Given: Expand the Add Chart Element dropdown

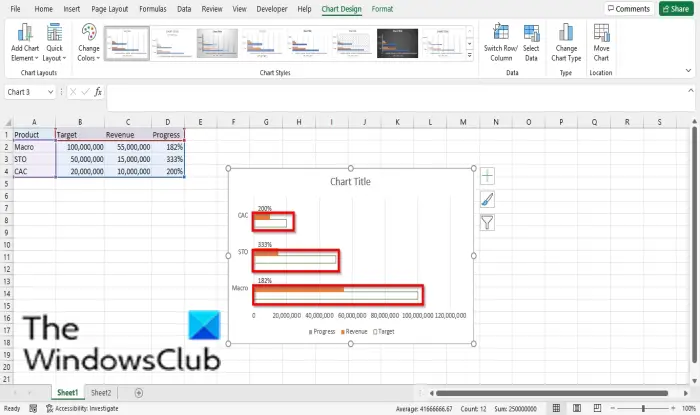Looking at the screenshot, I should coord(25,43).
